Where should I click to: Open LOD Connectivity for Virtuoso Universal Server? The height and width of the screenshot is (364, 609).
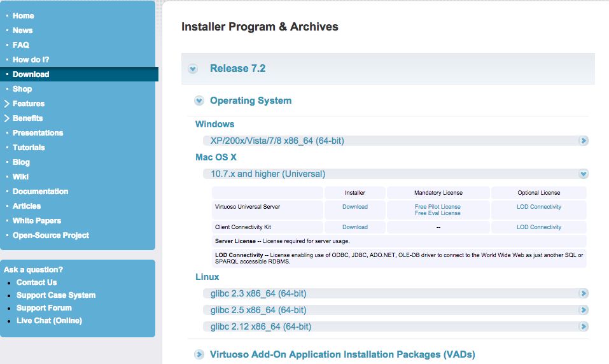pyautogui.click(x=539, y=207)
